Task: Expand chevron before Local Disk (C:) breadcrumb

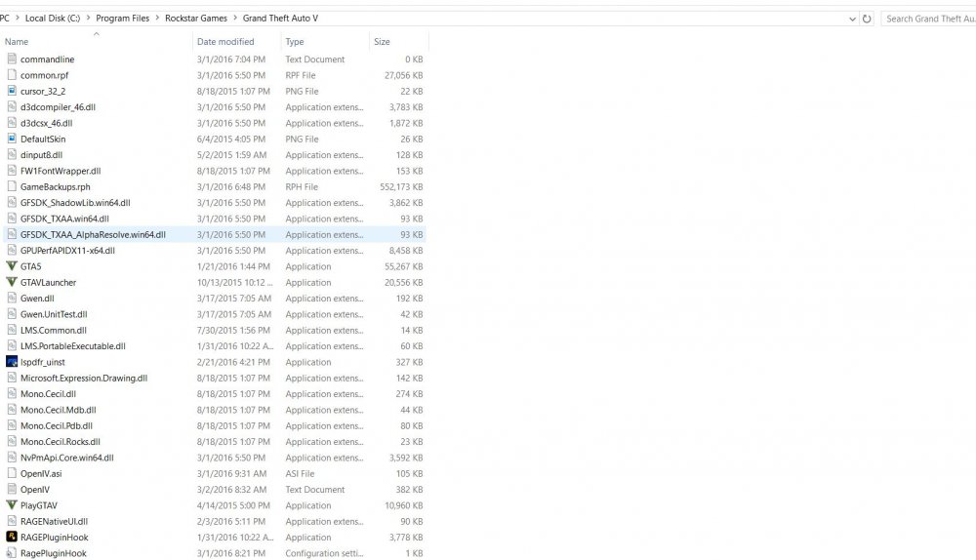Action: (17, 19)
